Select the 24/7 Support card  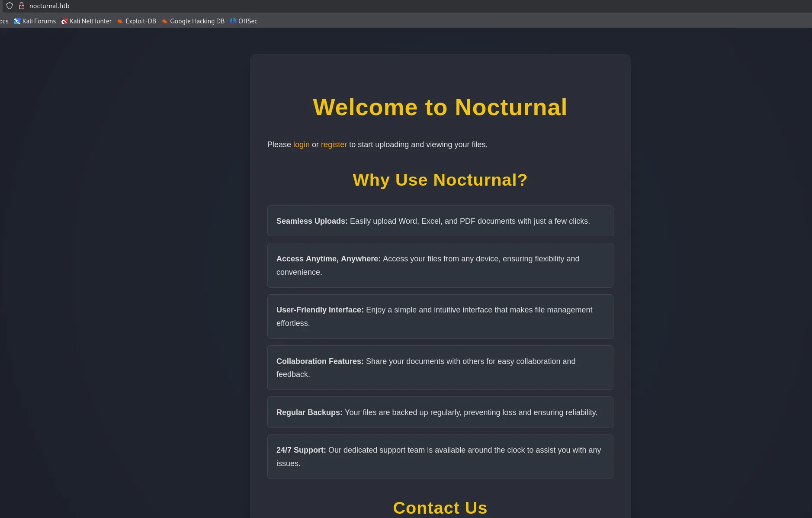click(440, 457)
